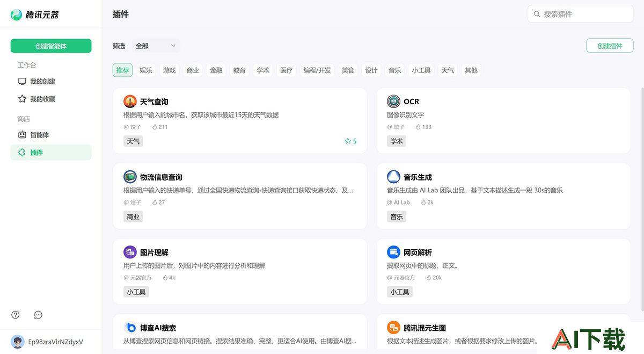Open the 音乐 category tab
This screenshot has width=644, height=354.
395,70
